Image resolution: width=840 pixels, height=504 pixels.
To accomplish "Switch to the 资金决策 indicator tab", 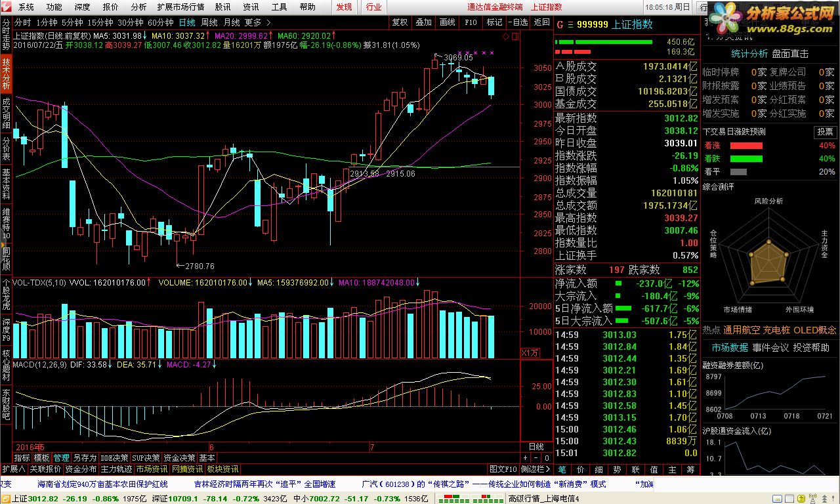I will (x=179, y=457).
